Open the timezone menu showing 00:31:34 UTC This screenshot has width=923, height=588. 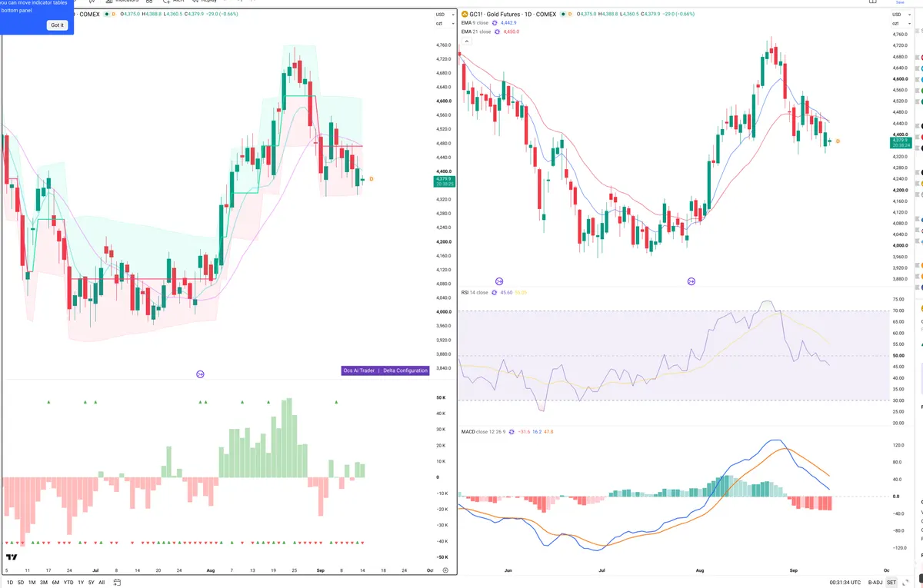846,583
